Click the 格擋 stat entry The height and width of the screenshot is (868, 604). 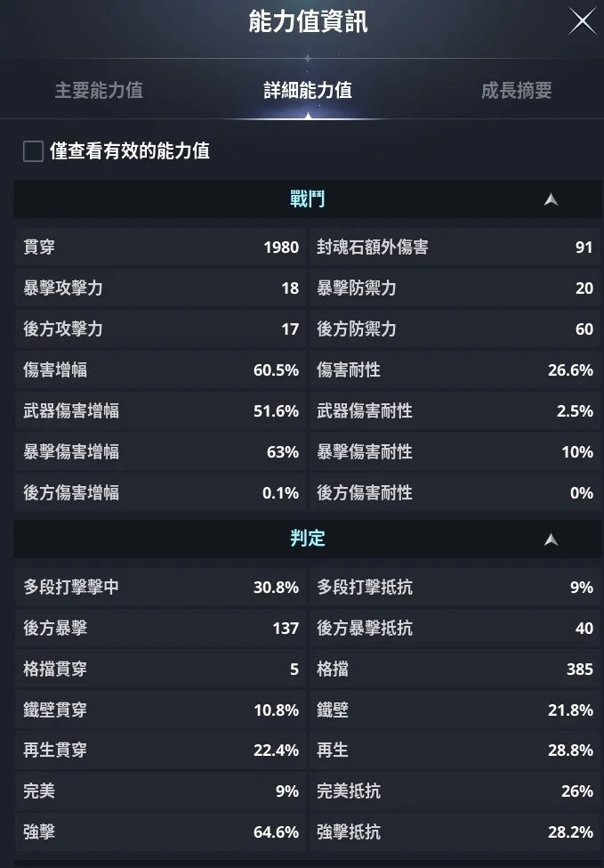point(455,669)
